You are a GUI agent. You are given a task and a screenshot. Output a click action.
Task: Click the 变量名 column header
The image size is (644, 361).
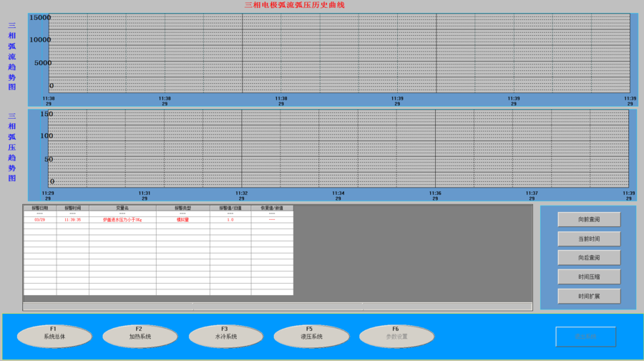tap(122, 208)
